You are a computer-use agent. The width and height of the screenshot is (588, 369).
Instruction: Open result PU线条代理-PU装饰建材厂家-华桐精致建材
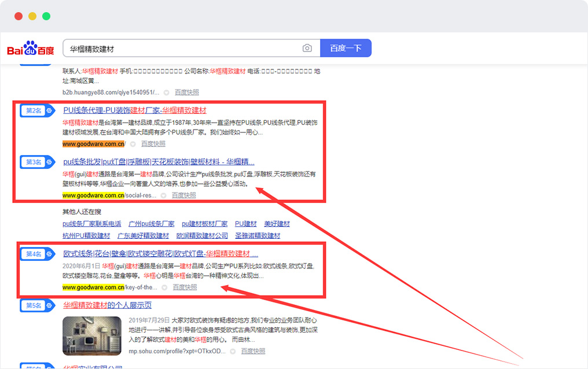coord(135,110)
